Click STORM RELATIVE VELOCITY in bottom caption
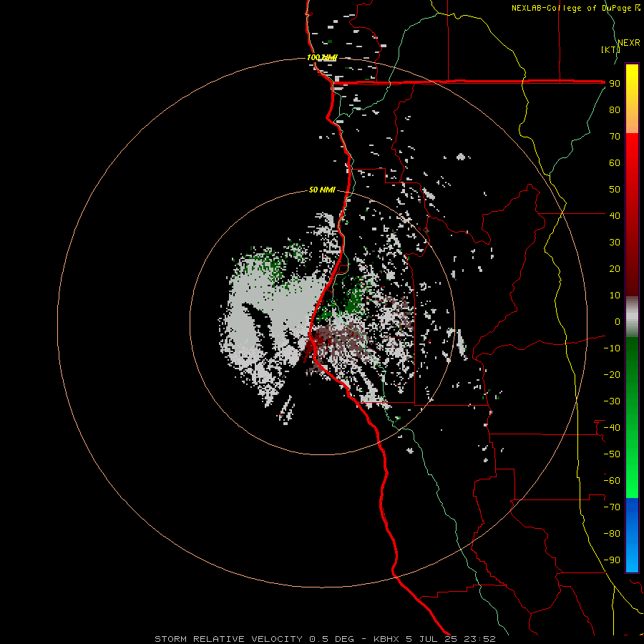 [228, 639]
